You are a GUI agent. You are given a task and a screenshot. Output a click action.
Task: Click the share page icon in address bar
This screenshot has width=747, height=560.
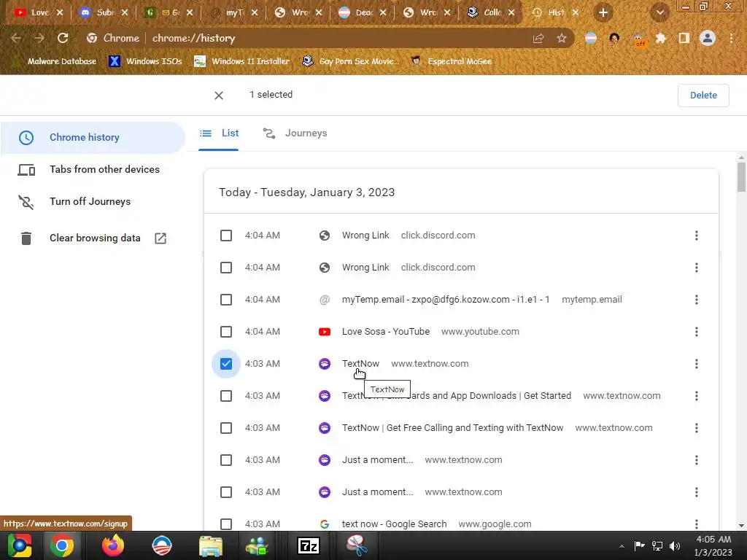pyautogui.click(x=538, y=38)
